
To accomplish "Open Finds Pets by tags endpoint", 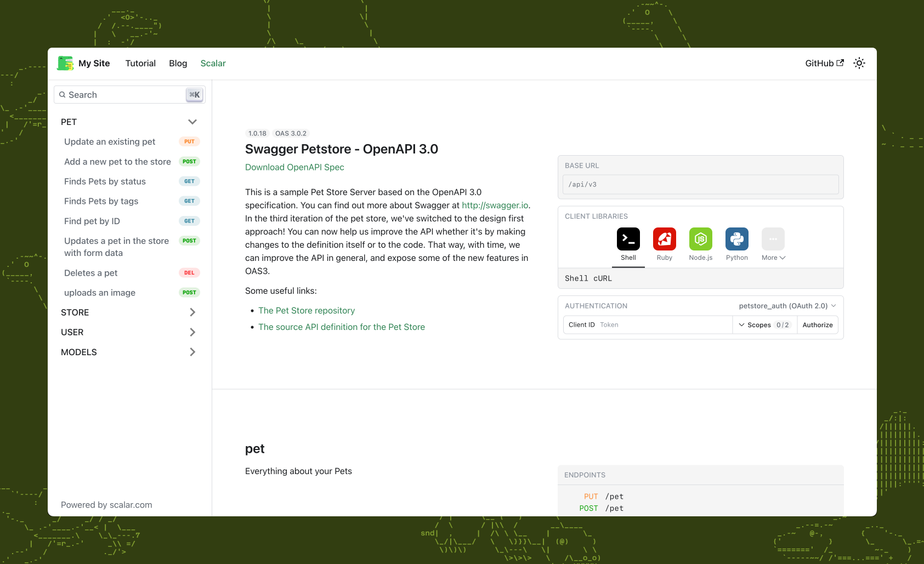I will [132, 201].
